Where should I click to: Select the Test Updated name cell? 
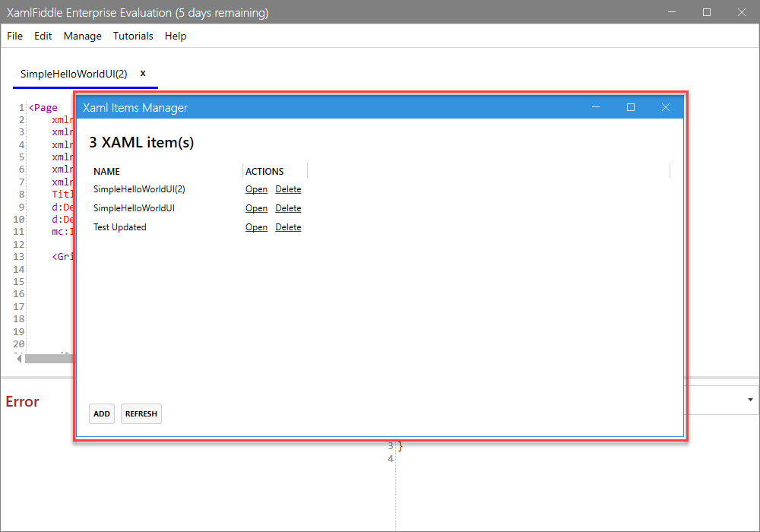120,227
